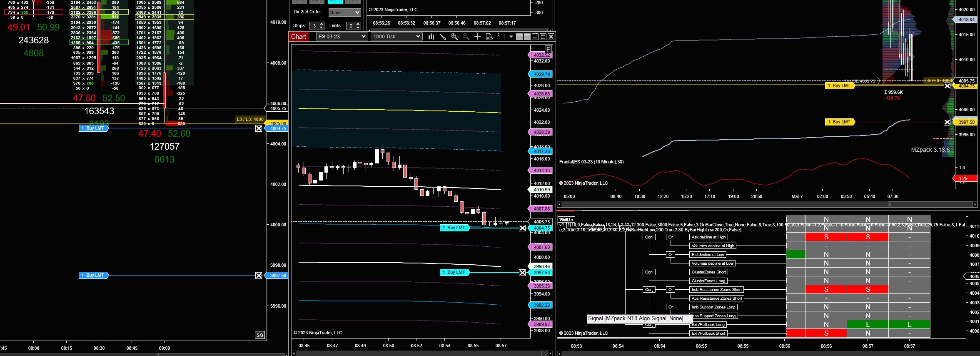Click the 1.25 red Fractal value marker
This screenshot has width=980, height=356.
(x=965, y=178)
